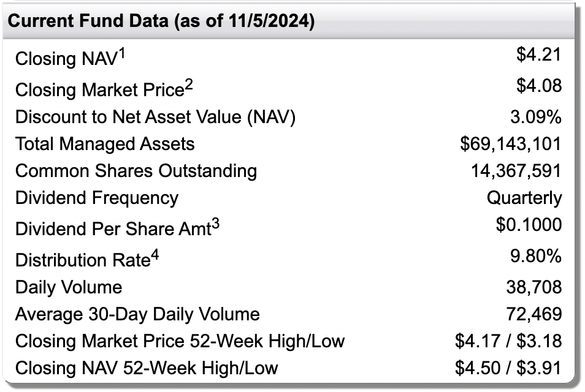
Task: Click footnote 4 beside Distribution Rate
Action: pyautogui.click(x=155, y=255)
